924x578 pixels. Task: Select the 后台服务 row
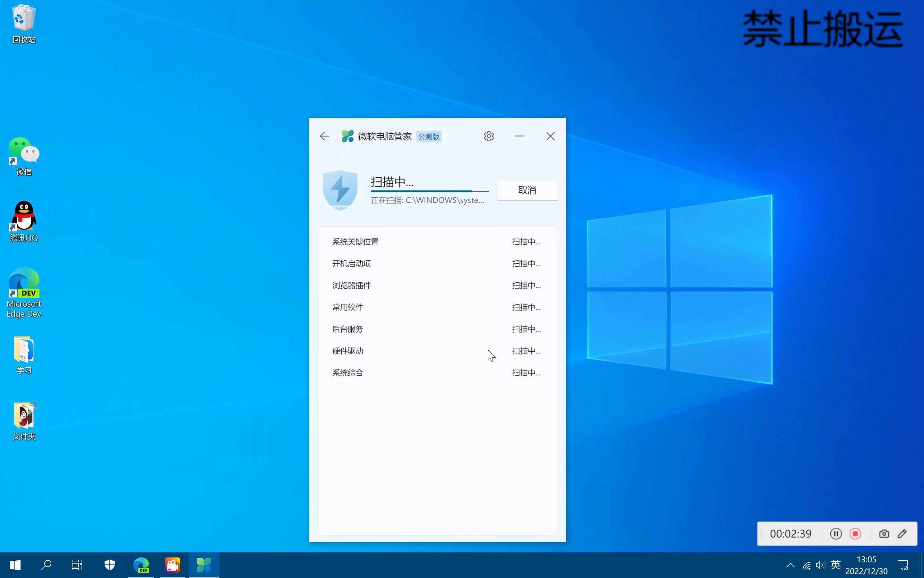coord(438,329)
